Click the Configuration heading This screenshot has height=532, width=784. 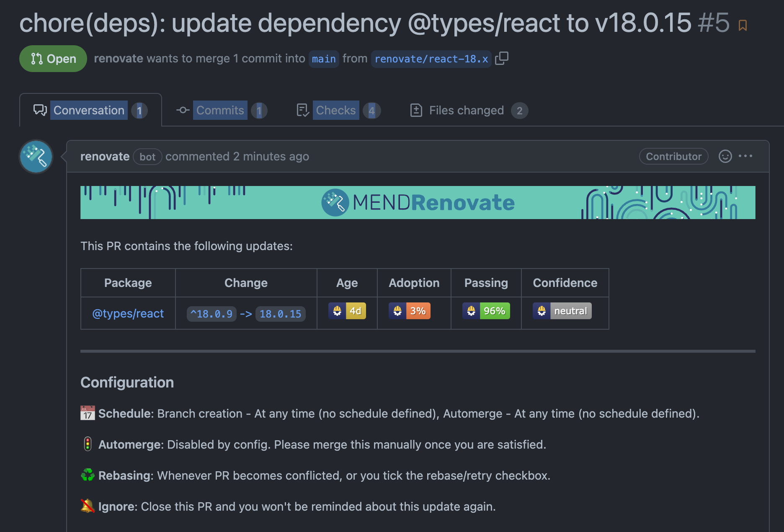click(x=127, y=382)
